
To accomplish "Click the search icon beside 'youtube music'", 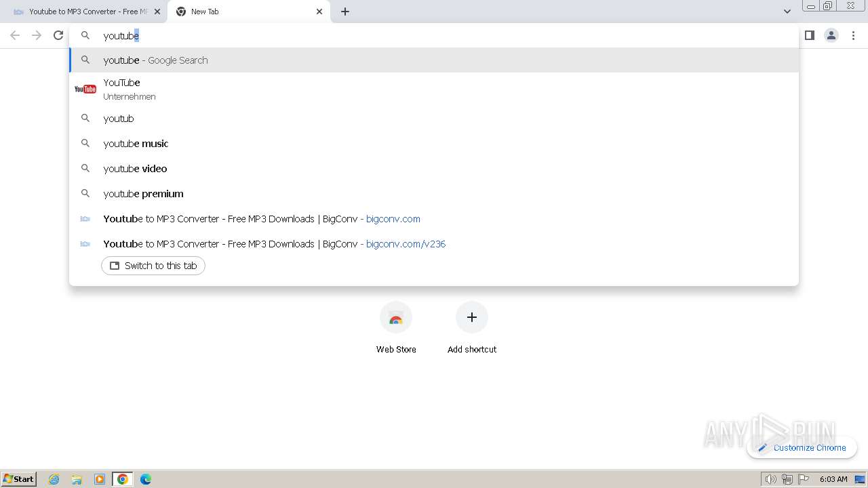I will tap(85, 144).
